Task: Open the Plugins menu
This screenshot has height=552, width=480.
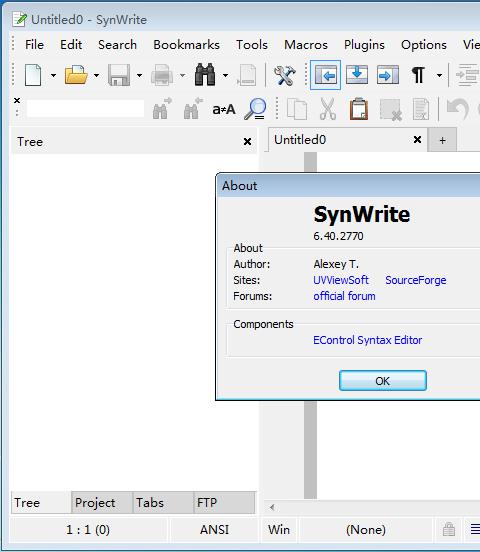Action: click(364, 45)
